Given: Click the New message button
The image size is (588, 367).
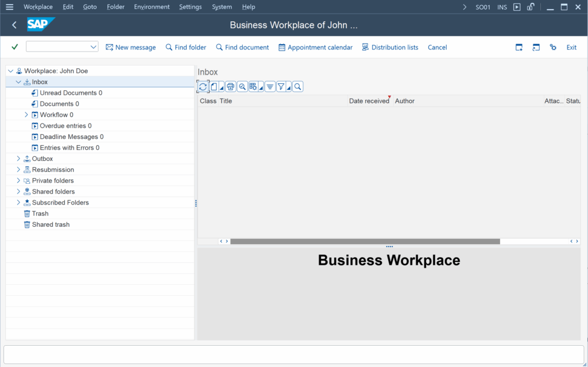Looking at the screenshot, I should coord(130,47).
